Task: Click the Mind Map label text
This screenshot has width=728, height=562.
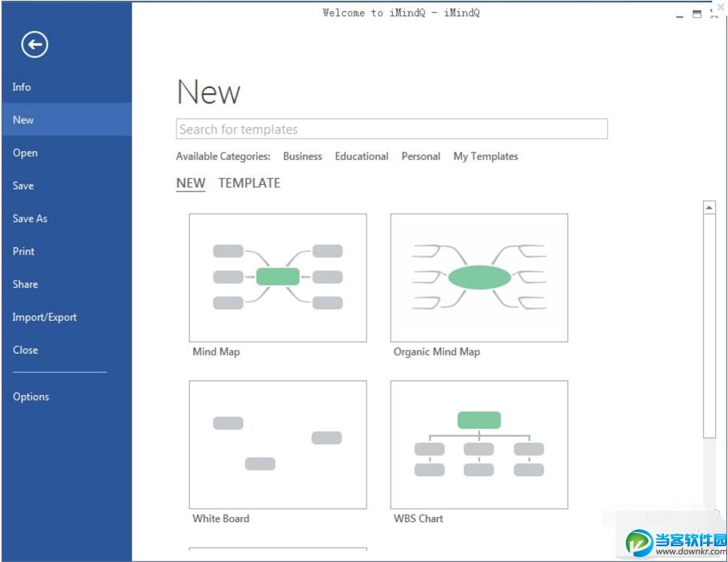Action: tap(216, 352)
